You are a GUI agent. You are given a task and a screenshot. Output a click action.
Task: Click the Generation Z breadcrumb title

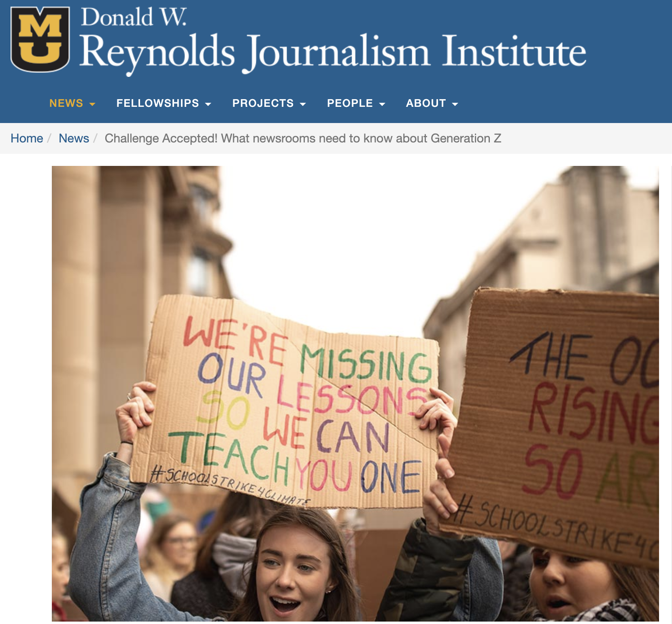[x=303, y=138]
